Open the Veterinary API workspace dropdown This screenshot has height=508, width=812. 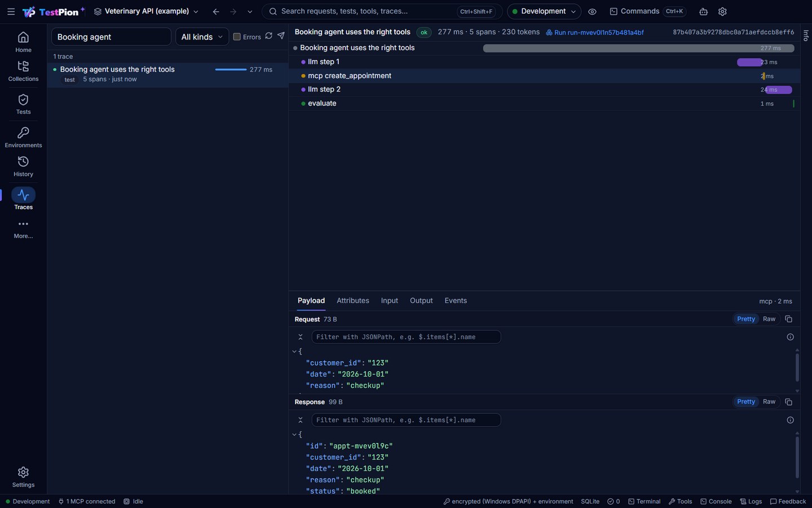pos(146,11)
